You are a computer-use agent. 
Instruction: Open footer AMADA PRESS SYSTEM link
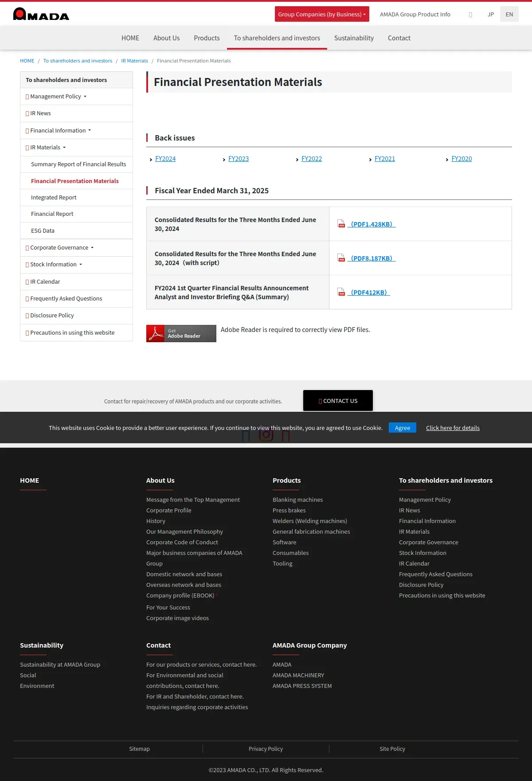coord(302,686)
